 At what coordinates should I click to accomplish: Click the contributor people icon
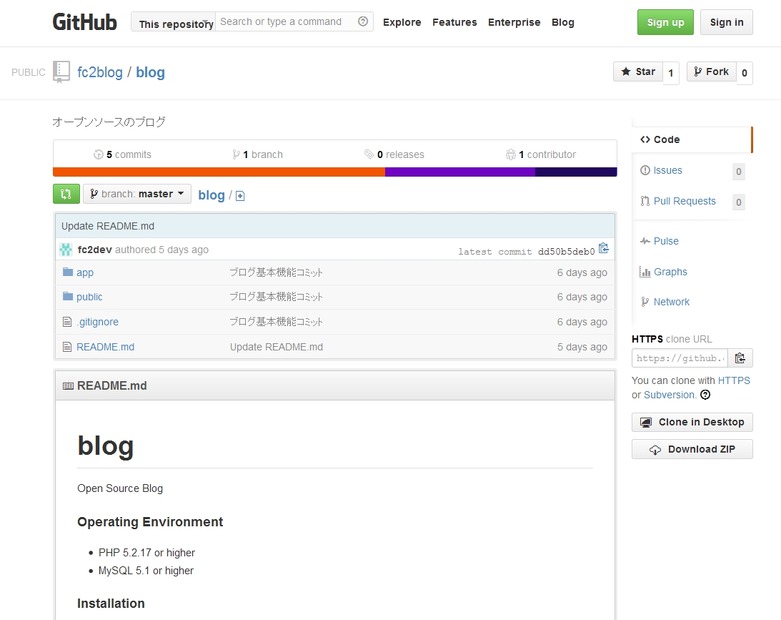[511, 154]
